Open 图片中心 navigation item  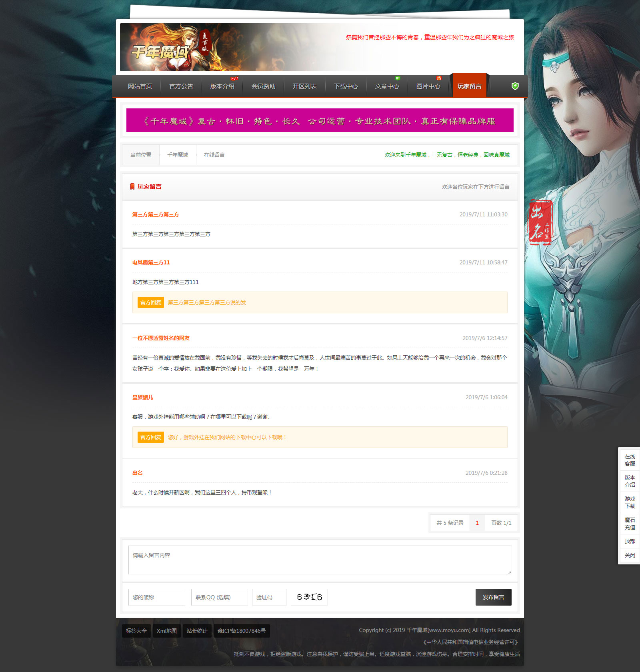[x=428, y=86]
